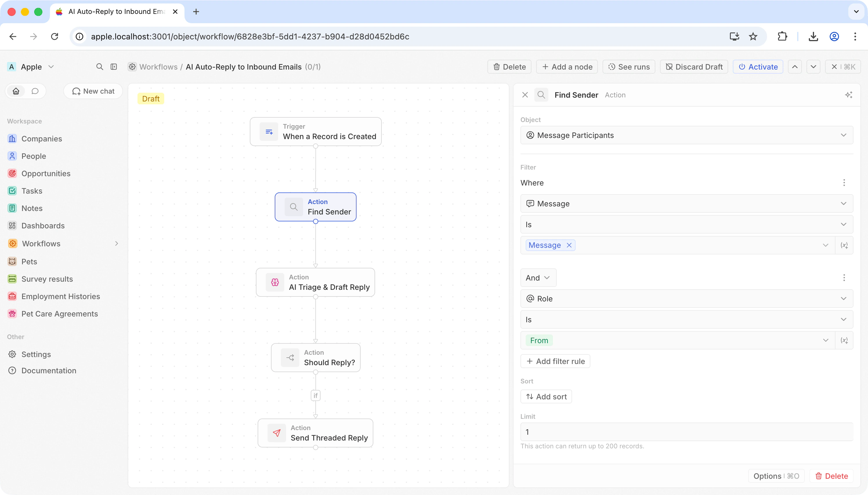The height and width of the screenshot is (495, 868).
Task: Expand the Workflows sidebar item chevron
Action: click(117, 243)
